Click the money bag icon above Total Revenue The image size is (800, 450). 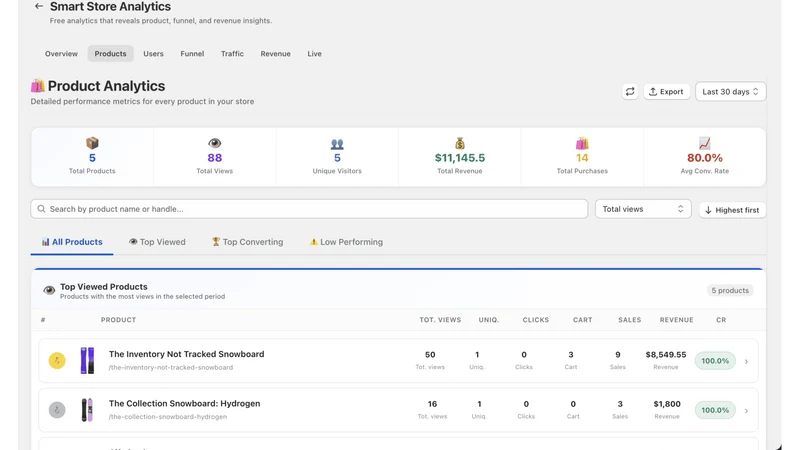[460, 143]
